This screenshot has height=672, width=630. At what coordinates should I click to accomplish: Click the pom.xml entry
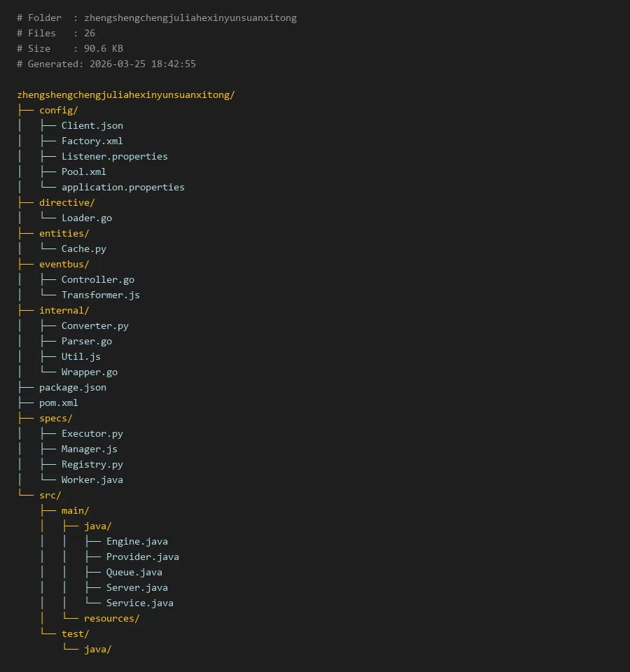coord(58,402)
